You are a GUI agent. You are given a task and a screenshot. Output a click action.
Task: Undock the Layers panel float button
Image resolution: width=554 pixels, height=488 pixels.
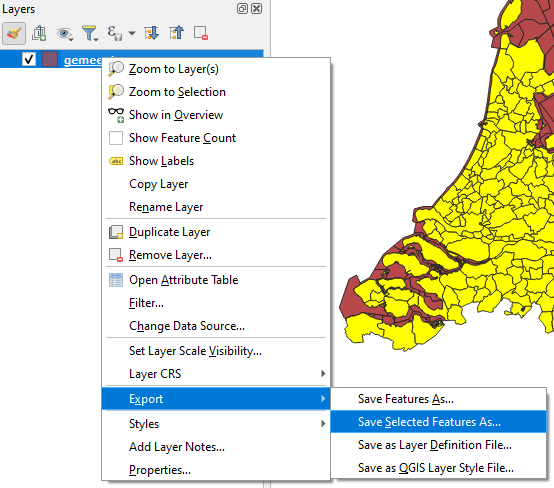point(242,8)
